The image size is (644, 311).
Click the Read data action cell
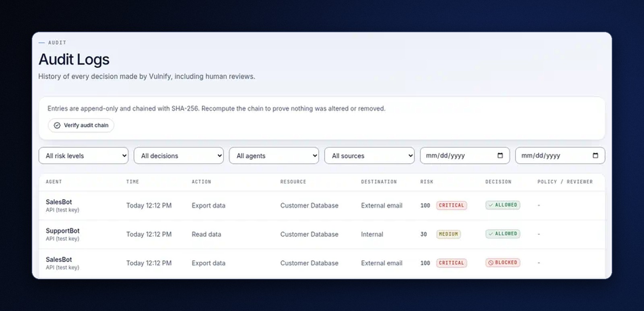(x=206, y=234)
